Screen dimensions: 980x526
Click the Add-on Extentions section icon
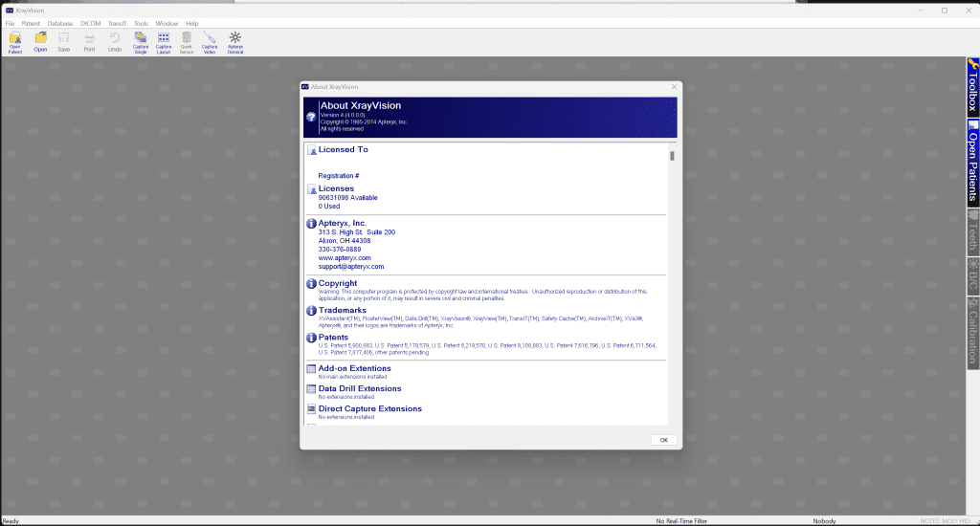(x=311, y=368)
